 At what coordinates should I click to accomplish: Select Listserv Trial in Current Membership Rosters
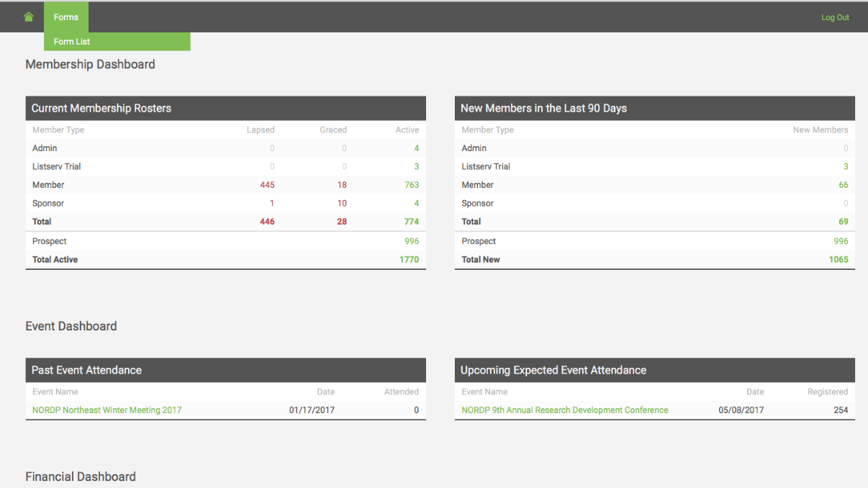click(x=58, y=166)
